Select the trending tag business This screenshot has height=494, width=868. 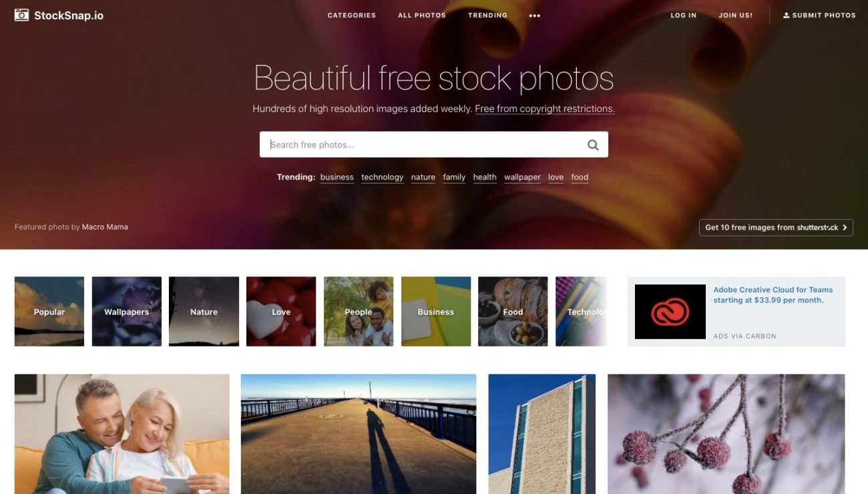[x=337, y=177]
